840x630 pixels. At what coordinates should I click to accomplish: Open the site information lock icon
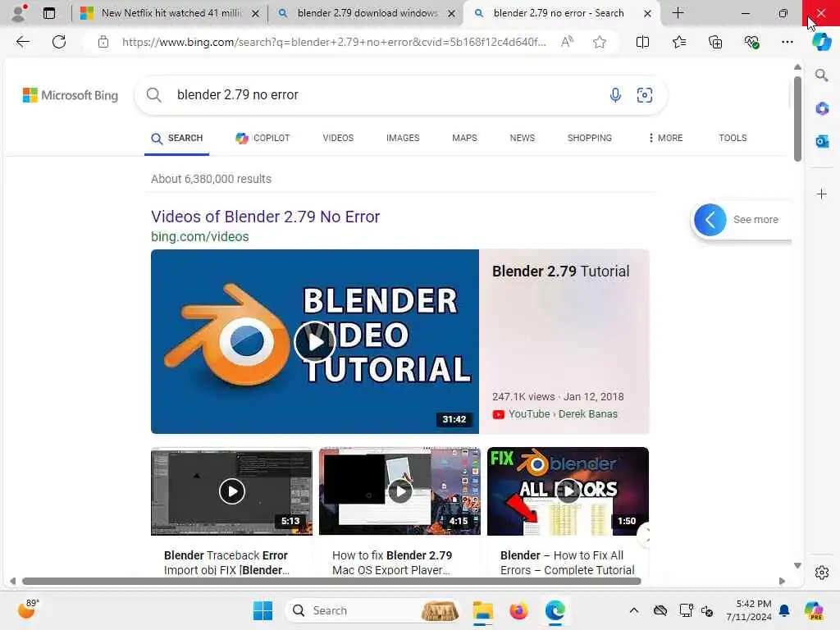(103, 42)
